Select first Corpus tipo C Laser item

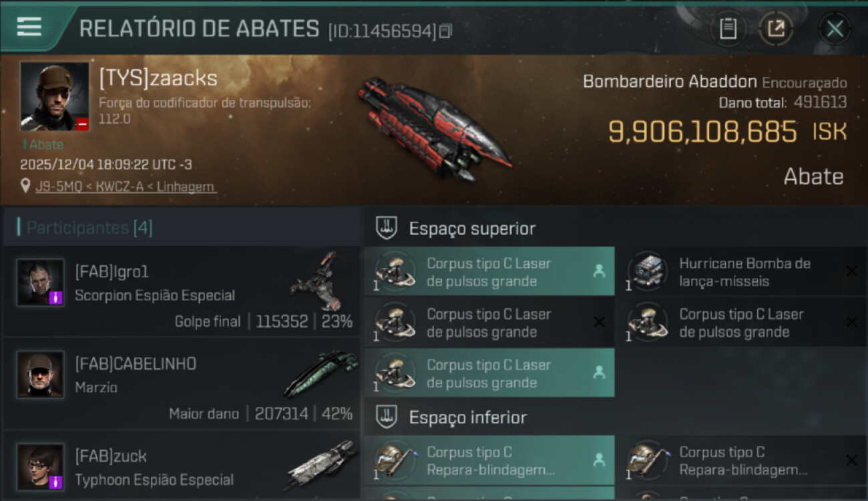pyautogui.click(x=489, y=272)
